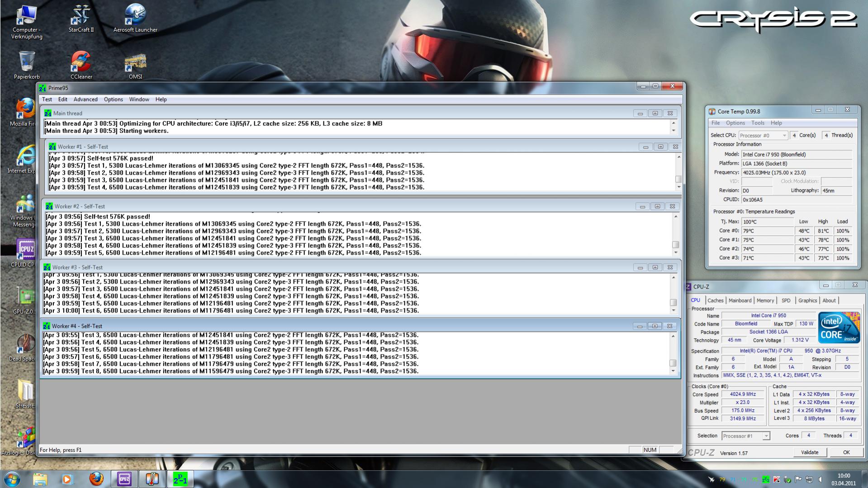Select the Internet Explorer desktop icon
The width and height of the screenshot is (868, 488).
23,160
